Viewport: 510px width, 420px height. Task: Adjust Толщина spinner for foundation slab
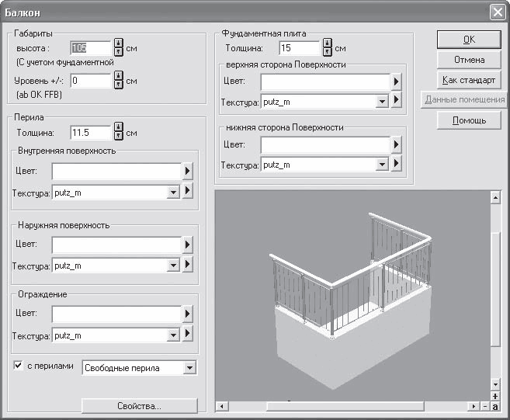[x=328, y=47]
